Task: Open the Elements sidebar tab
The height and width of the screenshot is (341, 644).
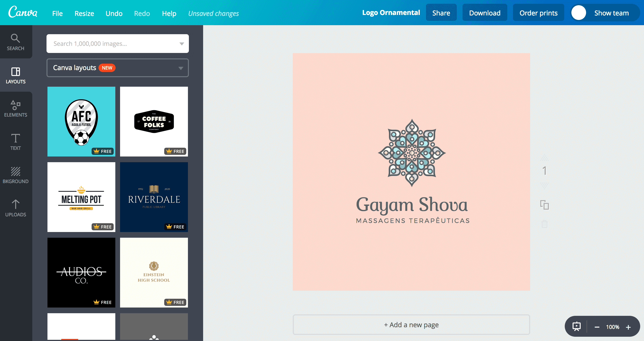Action: (15, 109)
